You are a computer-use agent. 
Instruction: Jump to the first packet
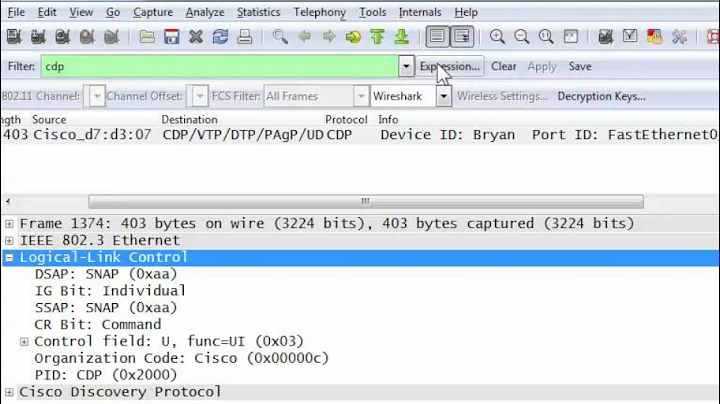(x=377, y=36)
